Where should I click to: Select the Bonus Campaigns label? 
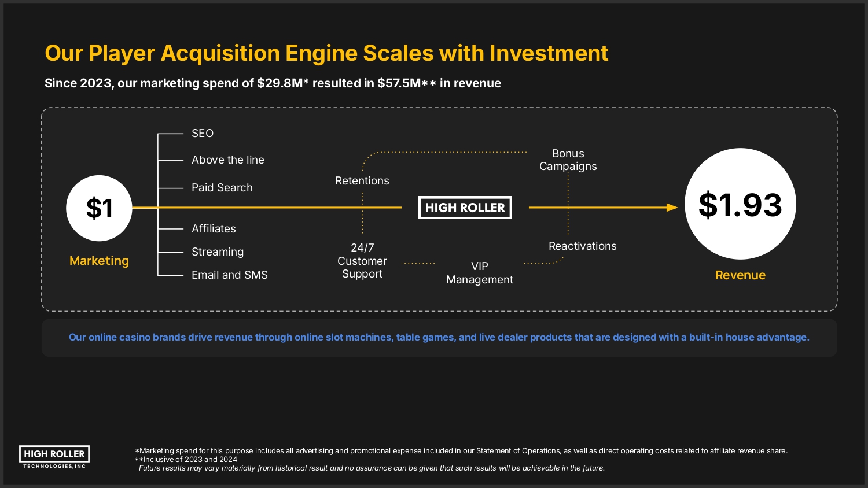(x=568, y=160)
